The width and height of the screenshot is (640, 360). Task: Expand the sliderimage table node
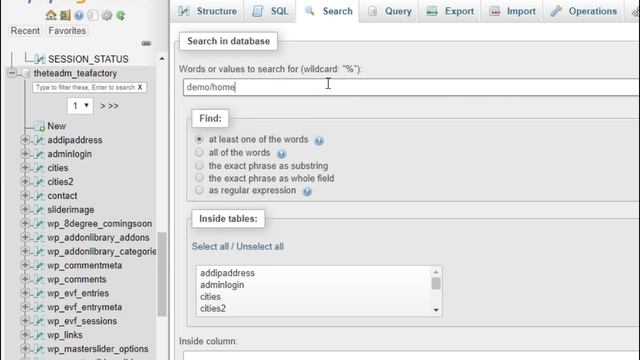(x=25, y=209)
